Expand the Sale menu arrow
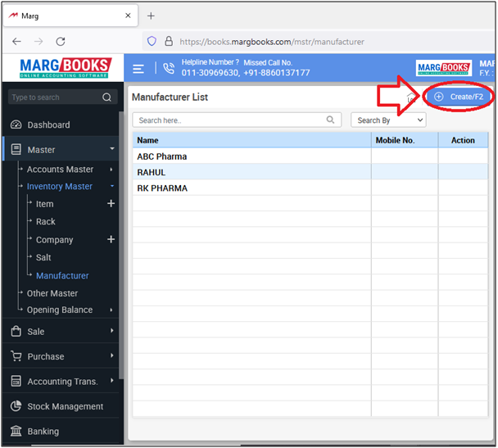Image resolution: width=498 pixels, height=448 pixels. 111,331
